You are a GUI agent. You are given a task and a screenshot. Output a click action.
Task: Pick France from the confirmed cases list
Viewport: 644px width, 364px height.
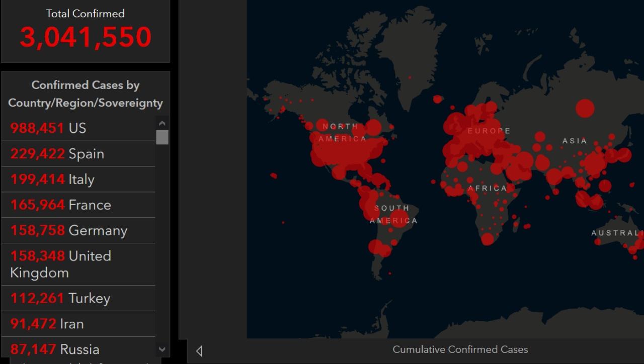click(78, 205)
